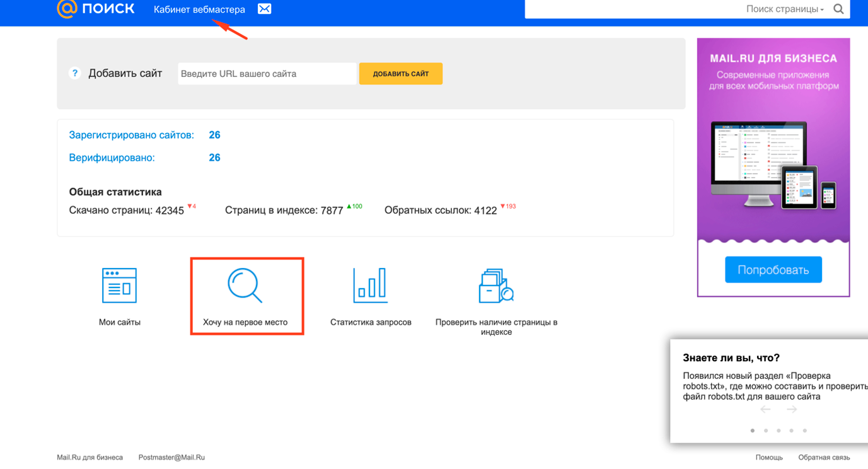Image resolution: width=868 pixels, height=469 pixels.
Task: Click the Мои сайты label
Action: (120, 322)
